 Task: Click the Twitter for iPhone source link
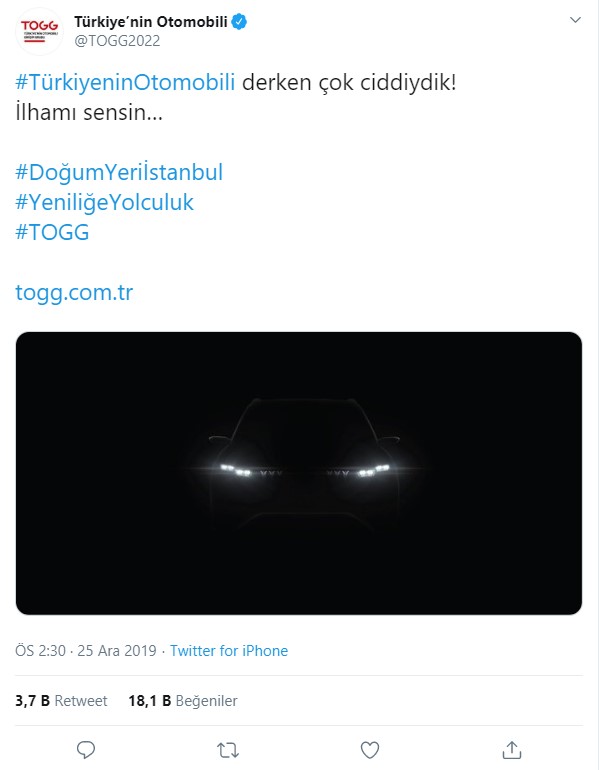tap(229, 651)
